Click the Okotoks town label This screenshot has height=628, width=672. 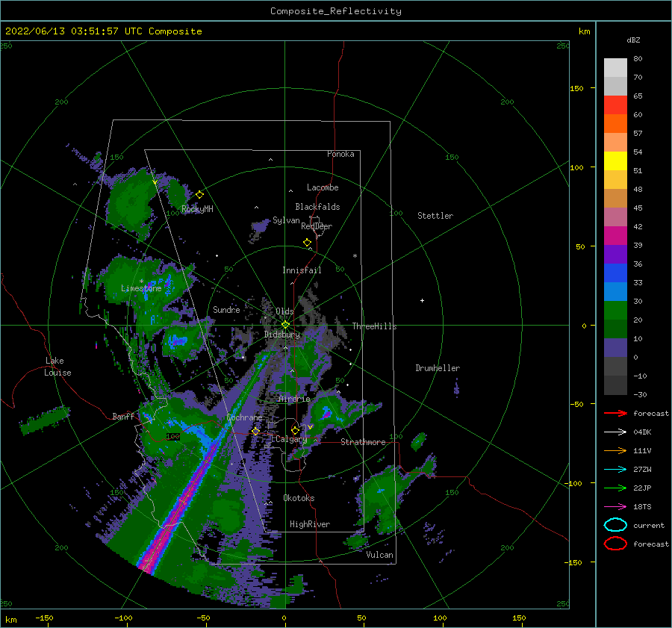pos(299,498)
